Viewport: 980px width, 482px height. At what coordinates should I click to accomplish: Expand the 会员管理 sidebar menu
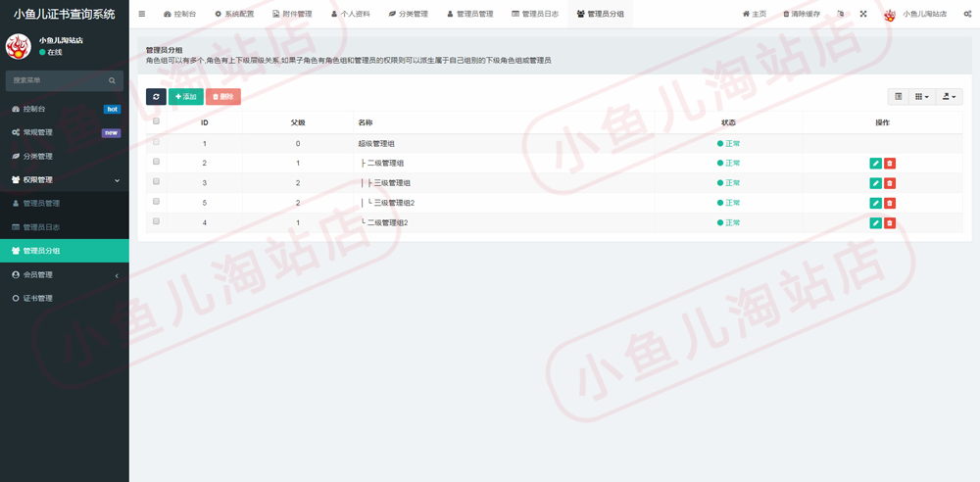point(65,275)
